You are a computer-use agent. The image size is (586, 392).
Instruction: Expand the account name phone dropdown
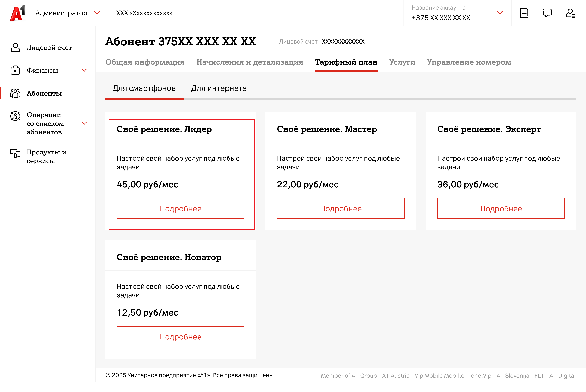pos(499,13)
